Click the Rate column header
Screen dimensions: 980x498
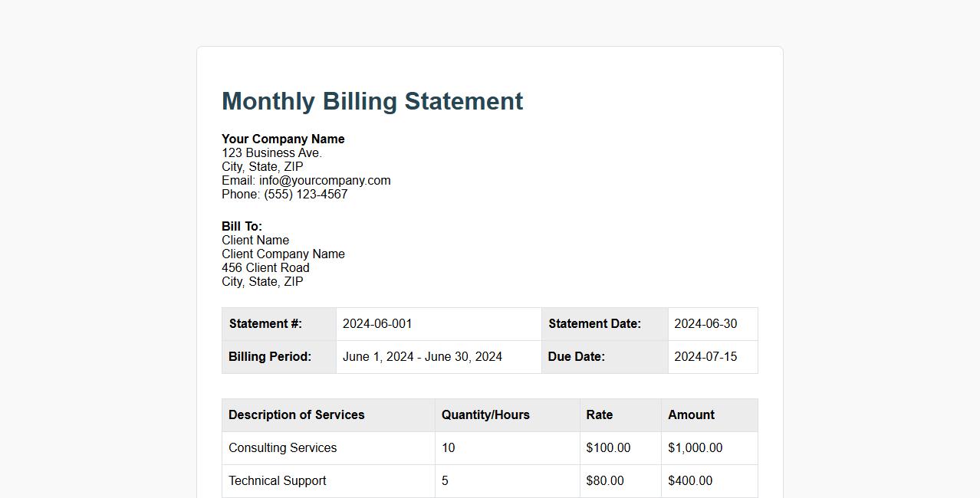tap(599, 414)
